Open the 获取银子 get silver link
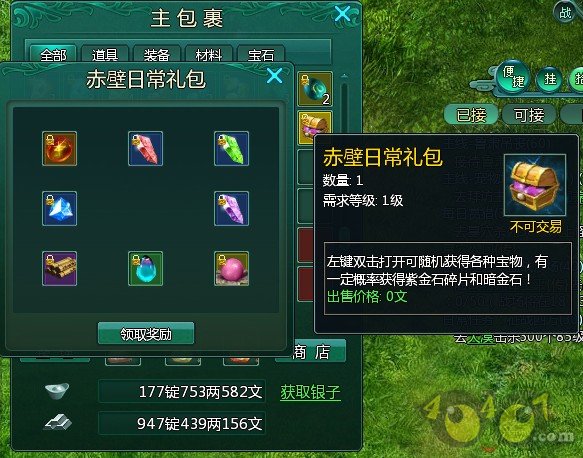583x458 pixels. (310, 392)
